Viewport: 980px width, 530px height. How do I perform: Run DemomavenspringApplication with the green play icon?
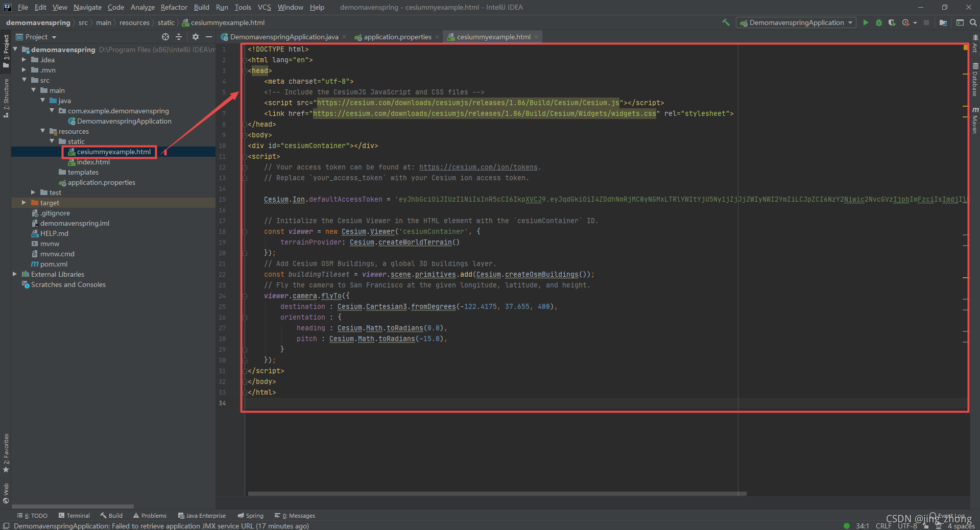[866, 22]
